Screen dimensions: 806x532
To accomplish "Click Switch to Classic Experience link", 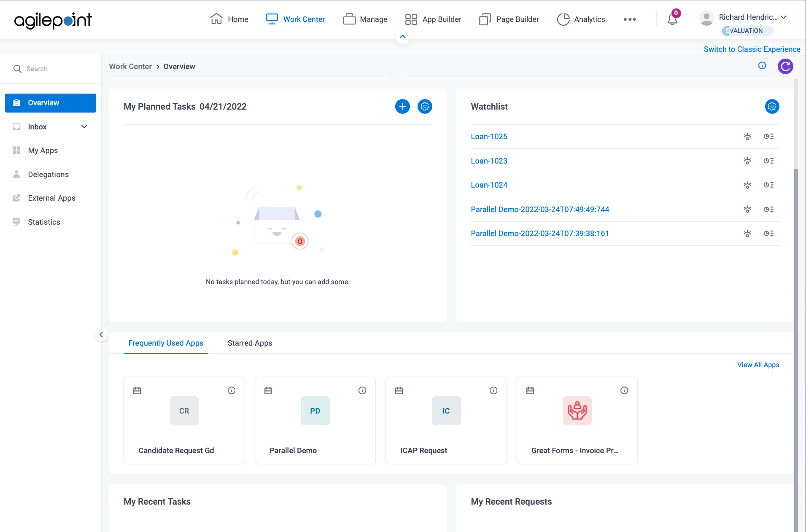I will [x=752, y=49].
